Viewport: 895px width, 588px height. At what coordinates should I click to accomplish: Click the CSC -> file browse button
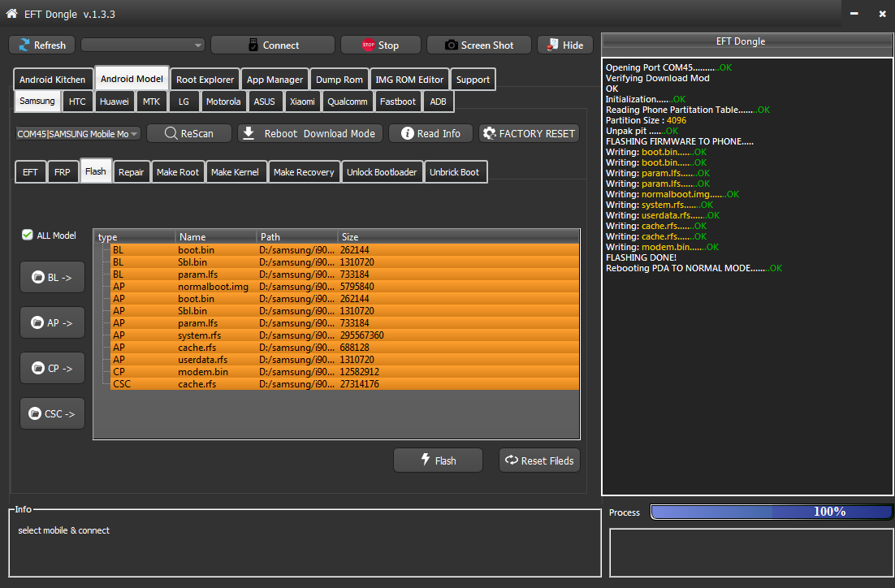point(52,413)
